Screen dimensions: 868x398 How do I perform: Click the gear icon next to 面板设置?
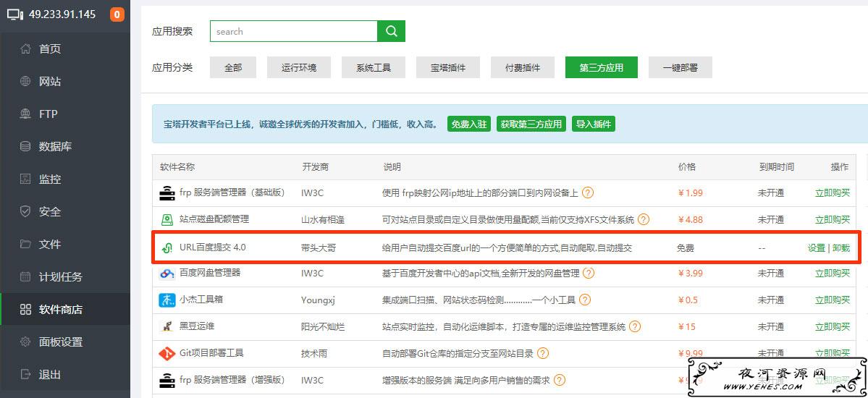click(25, 342)
